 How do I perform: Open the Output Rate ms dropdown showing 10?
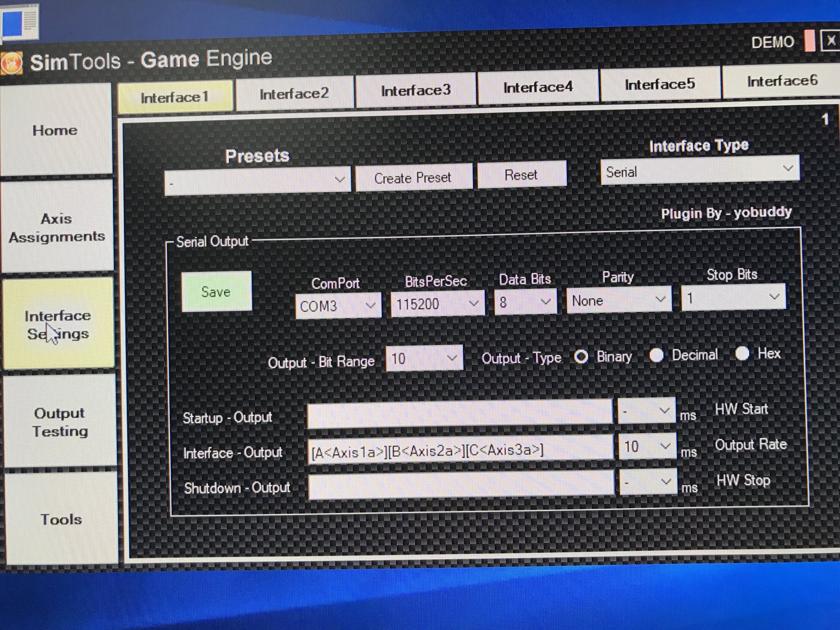(x=647, y=447)
